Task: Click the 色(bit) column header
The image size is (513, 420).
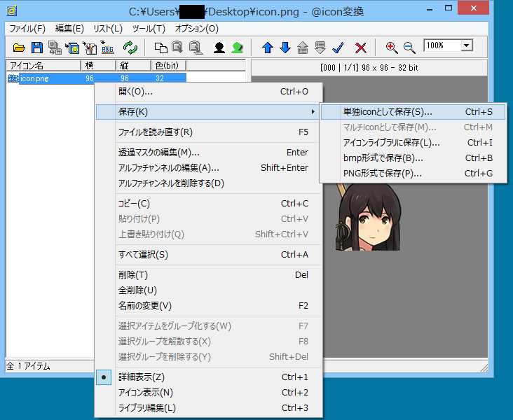Action: [x=168, y=65]
